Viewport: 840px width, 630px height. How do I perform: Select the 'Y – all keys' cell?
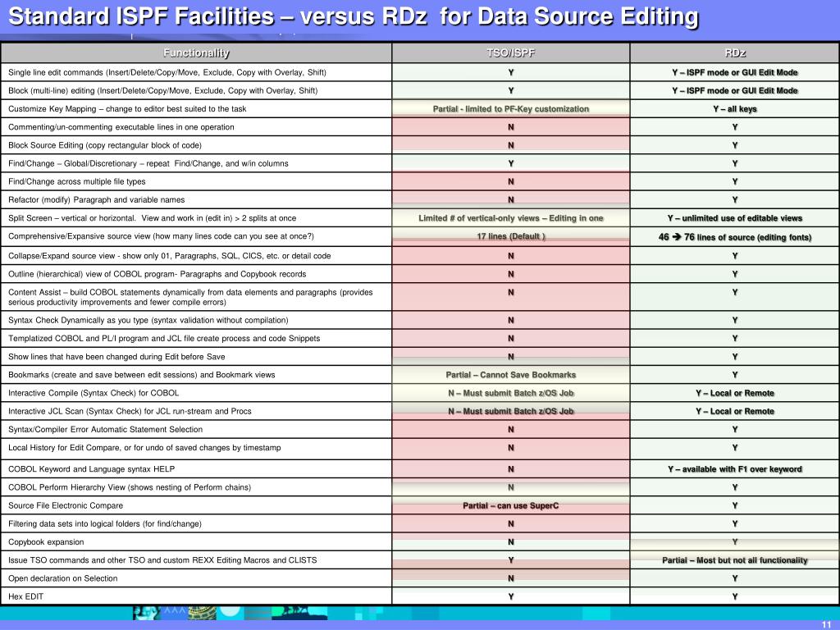click(734, 109)
